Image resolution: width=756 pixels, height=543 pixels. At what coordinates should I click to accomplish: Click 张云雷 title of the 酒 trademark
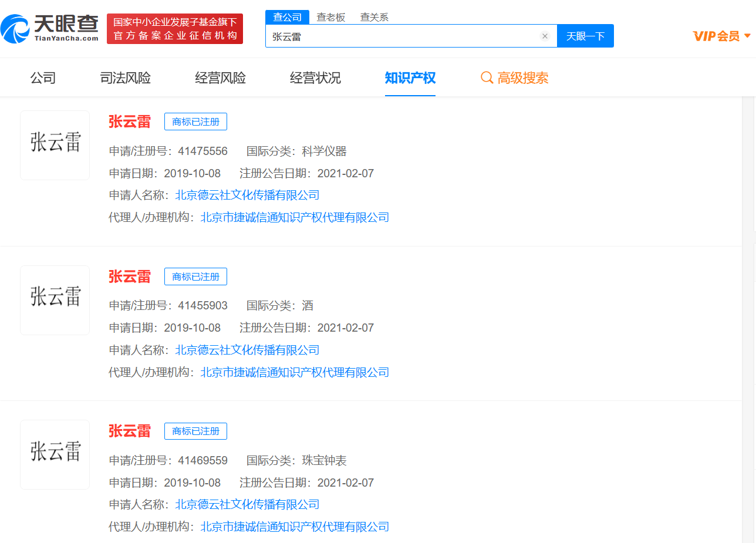pyautogui.click(x=130, y=276)
